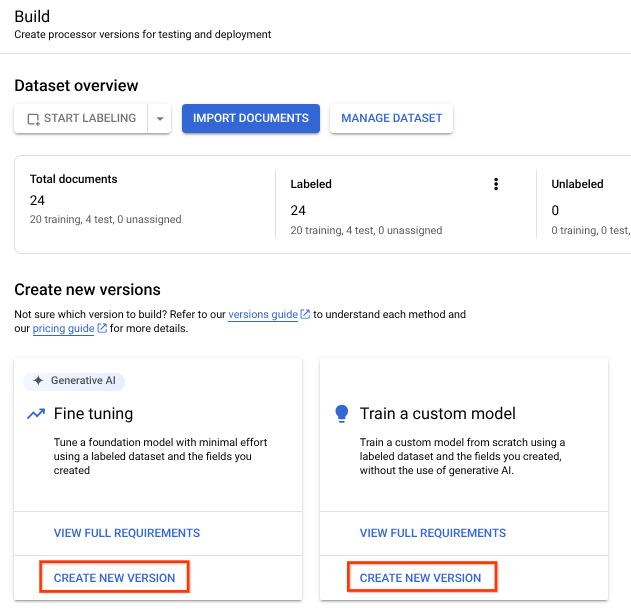Viewport: 631px width, 614px height.
Task: Click the Fine tuning trend arrow icon
Action: (x=35, y=414)
